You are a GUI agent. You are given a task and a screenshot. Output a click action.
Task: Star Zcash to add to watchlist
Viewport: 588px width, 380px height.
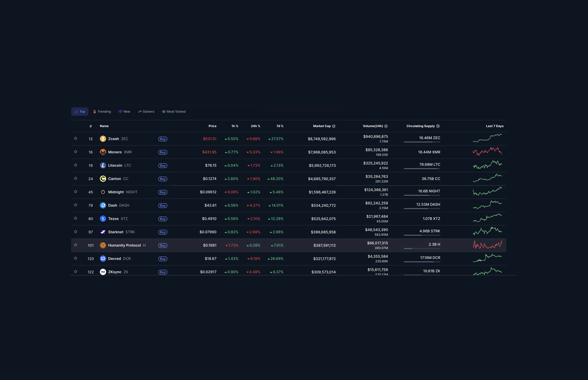76,138
